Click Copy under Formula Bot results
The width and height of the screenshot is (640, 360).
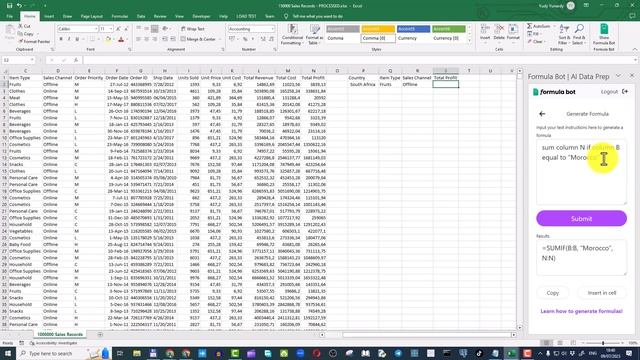pos(553,293)
